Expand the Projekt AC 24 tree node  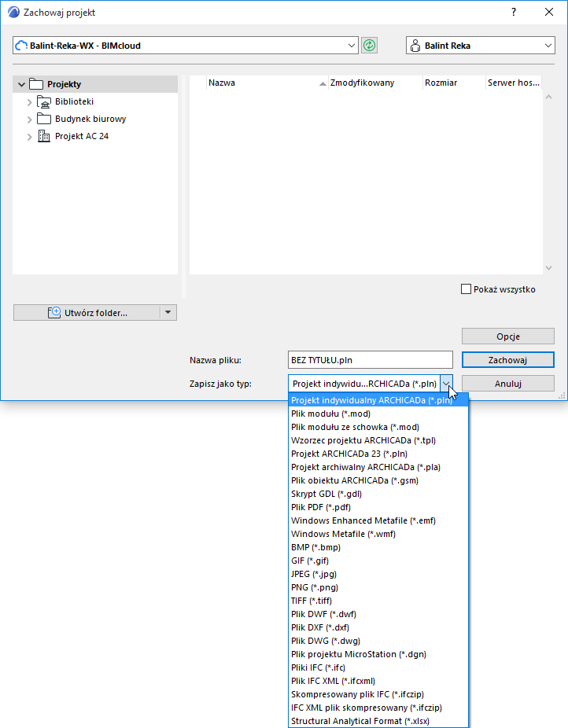tap(29, 137)
